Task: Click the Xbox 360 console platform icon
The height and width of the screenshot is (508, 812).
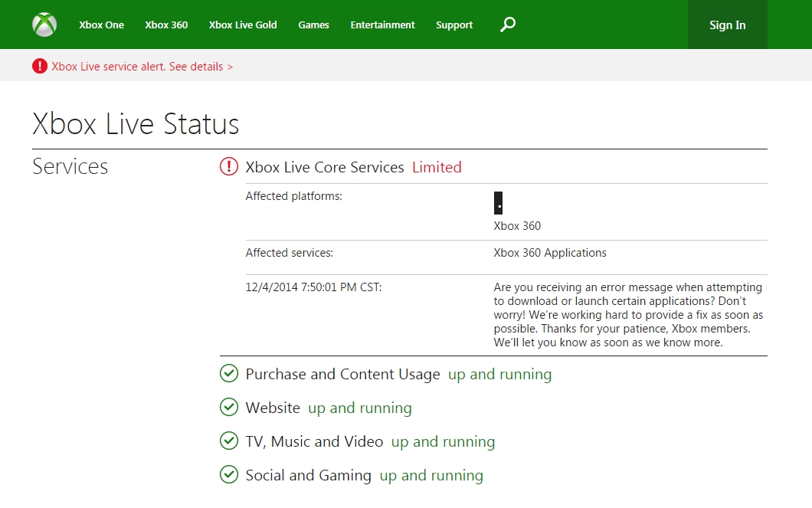Action: pos(498,202)
